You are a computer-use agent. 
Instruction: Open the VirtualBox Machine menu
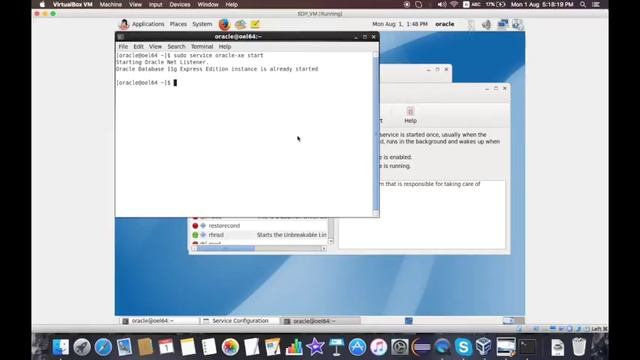(x=111, y=4)
